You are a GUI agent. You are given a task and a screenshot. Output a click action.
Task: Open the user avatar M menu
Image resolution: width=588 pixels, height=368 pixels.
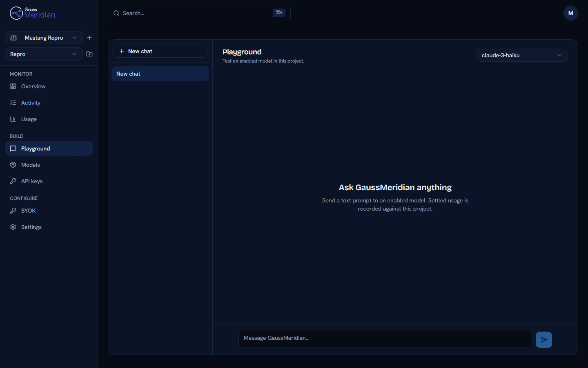pos(570,13)
